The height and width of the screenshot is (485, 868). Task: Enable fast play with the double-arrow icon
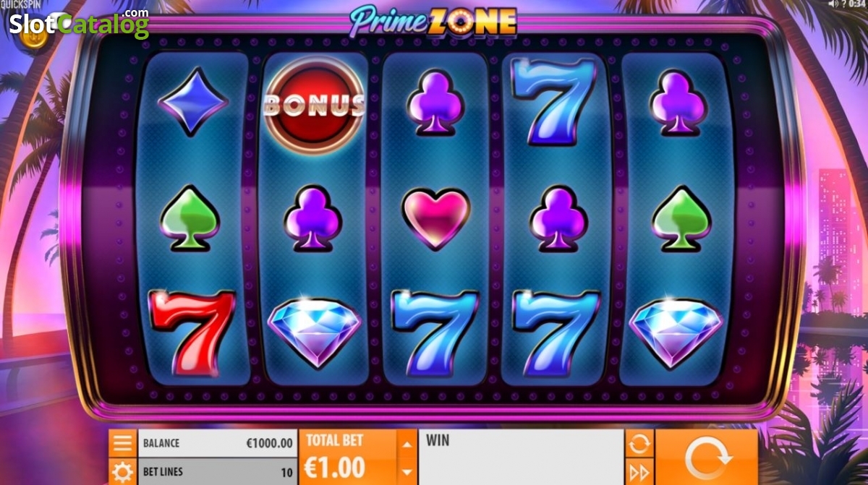click(639, 472)
